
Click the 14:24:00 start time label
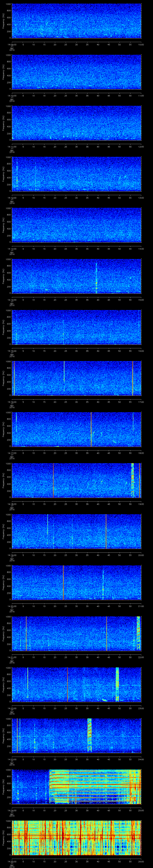(12, 810)
